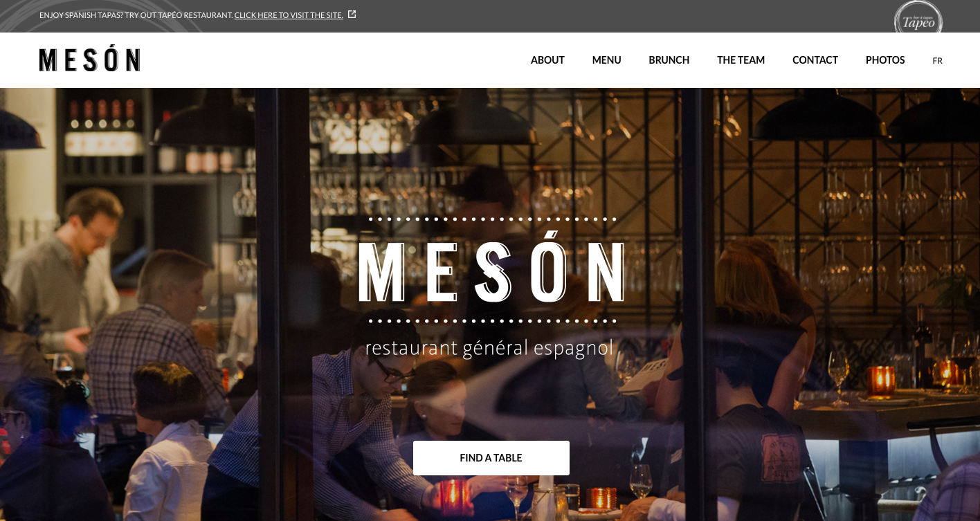980x521 pixels.
Task: Click dotted divider above the hero MESÓN title
Action: click(x=492, y=219)
